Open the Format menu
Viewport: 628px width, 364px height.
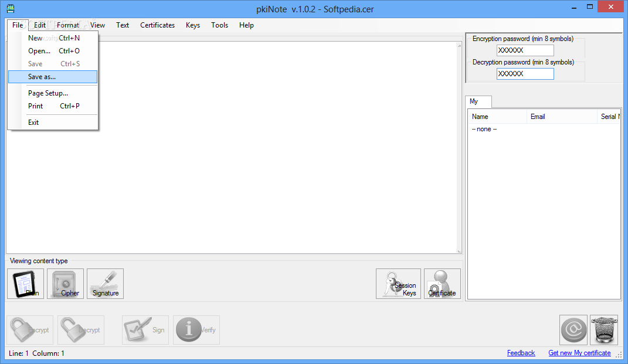[67, 25]
